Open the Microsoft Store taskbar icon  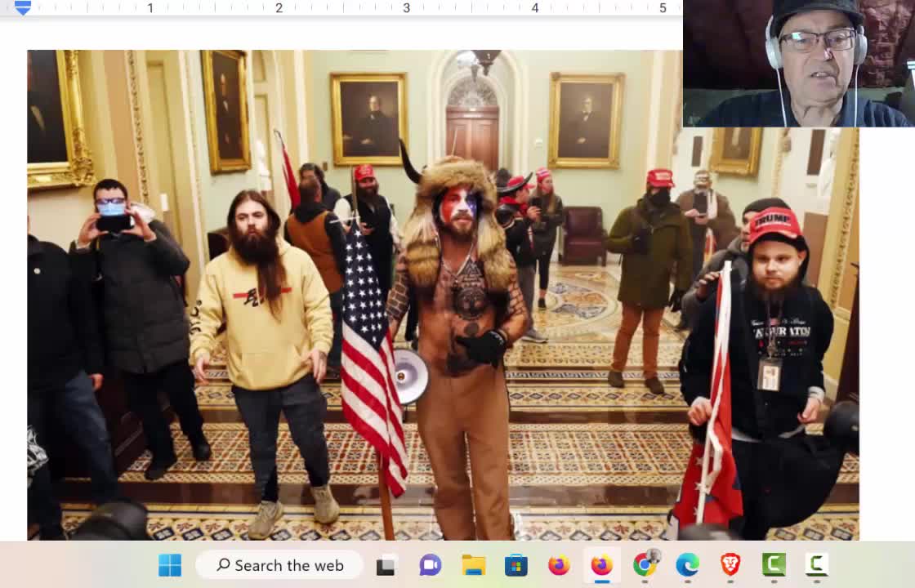pyautogui.click(x=516, y=565)
